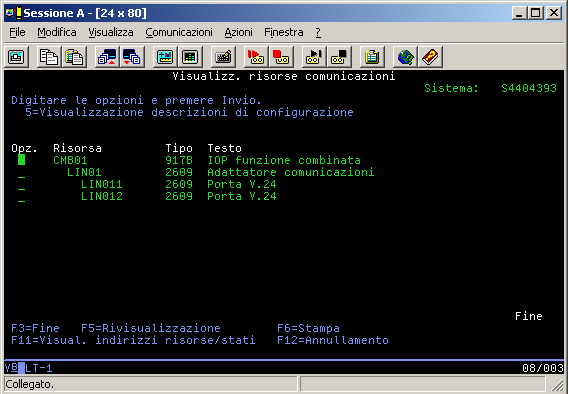Click the stop macro recording icon

pos(281,57)
